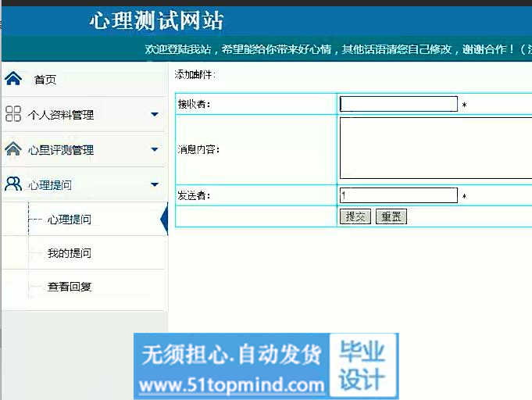Click the home icon beside 首页

click(13, 79)
